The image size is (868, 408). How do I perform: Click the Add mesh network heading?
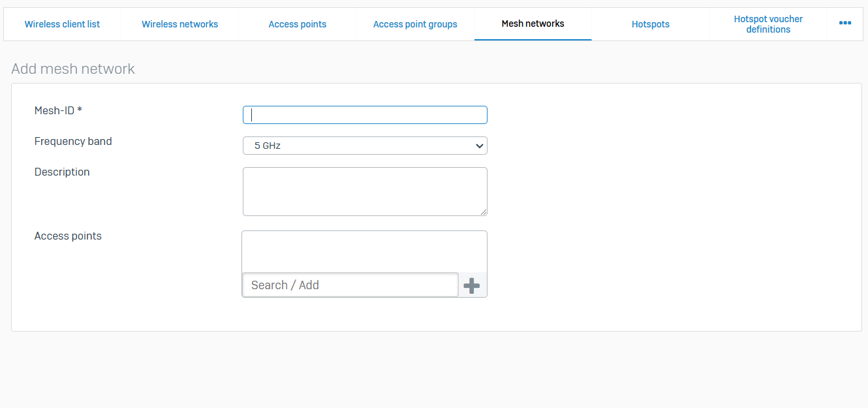tap(73, 69)
